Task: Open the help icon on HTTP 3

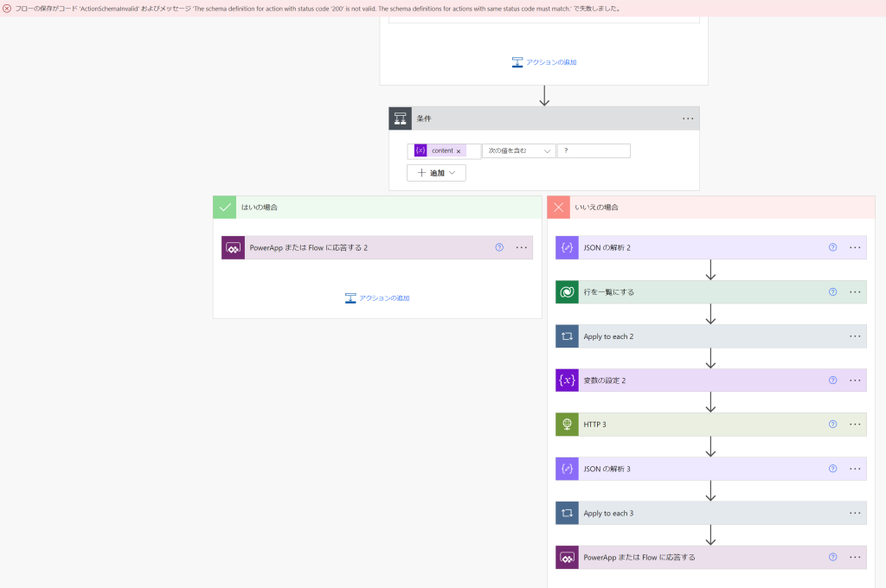Action: [832, 424]
